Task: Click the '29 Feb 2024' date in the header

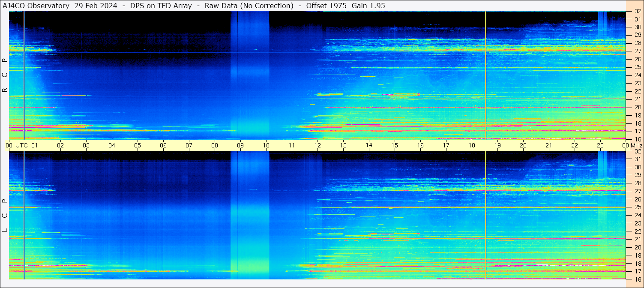Action: pyautogui.click(x=96, y=6)
